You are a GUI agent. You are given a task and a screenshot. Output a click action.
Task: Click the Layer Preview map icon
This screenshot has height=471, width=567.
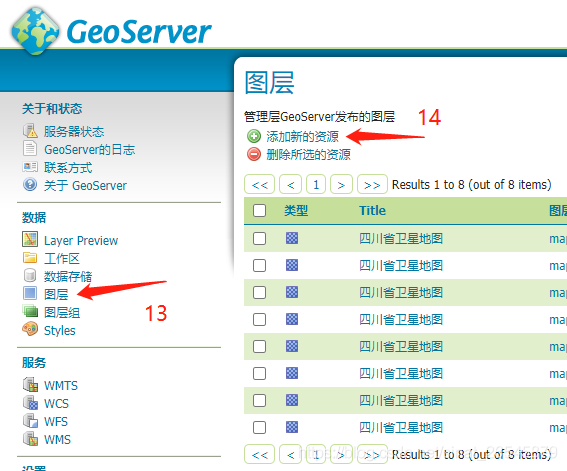click(30, 239)
